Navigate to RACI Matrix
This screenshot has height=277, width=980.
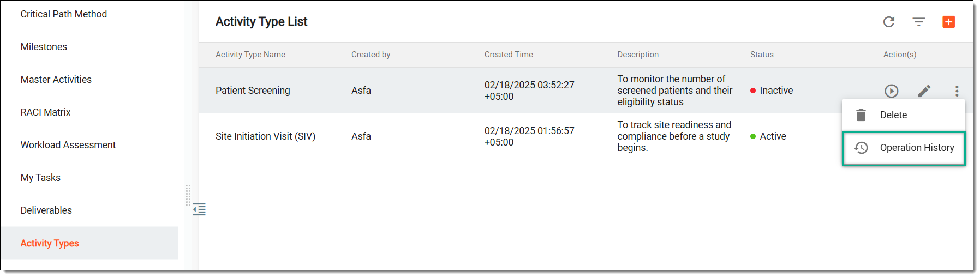pyautogui.click(x=46, y=112)
